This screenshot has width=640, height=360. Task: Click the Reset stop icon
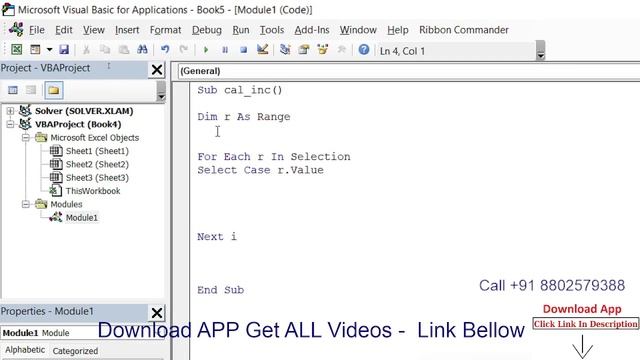pyautogui.click(x=244, y=50)
